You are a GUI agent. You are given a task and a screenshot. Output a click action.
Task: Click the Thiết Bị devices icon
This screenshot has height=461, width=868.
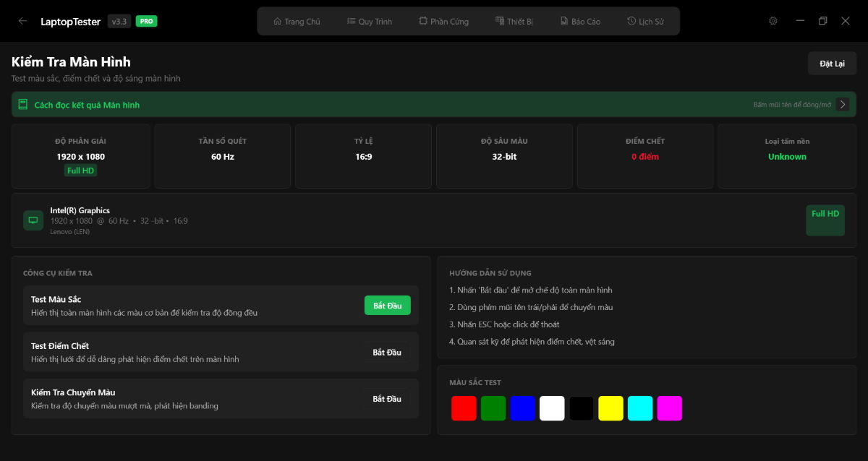click(498, 21)
